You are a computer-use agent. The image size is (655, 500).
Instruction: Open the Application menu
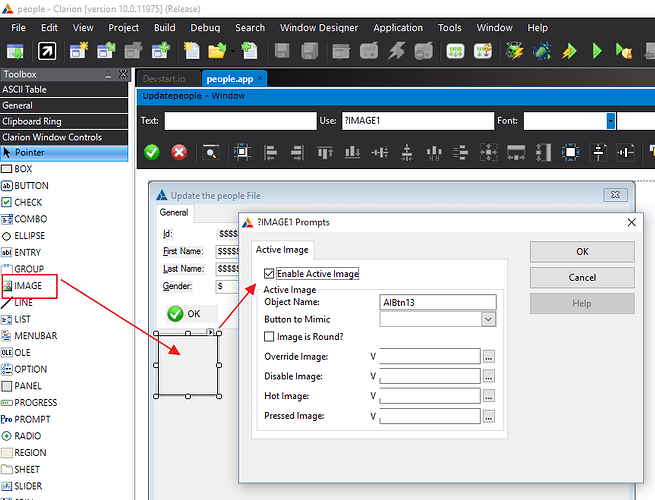(398, 28)
